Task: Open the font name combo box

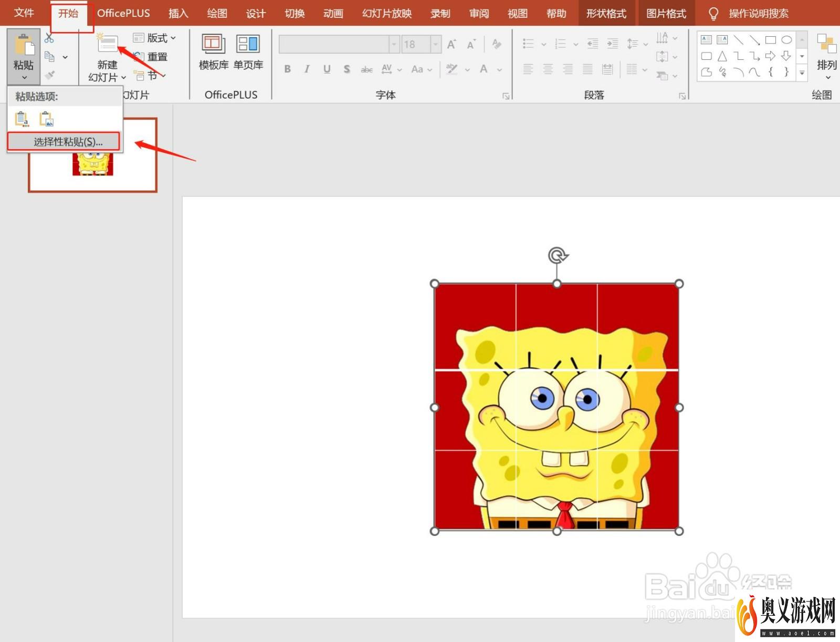Action: (339, 45)
